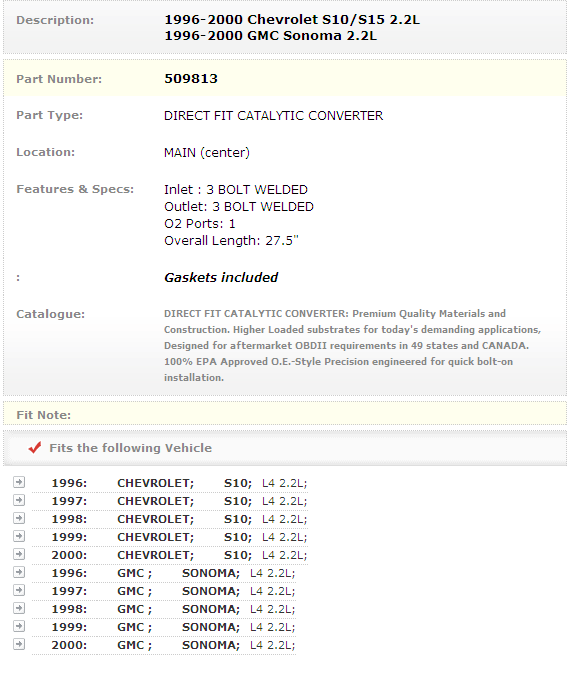Click arrow icon beside 1996 GMC Sonoma
The height and width of the screenshot is (676, 570).
click(19, 572)
